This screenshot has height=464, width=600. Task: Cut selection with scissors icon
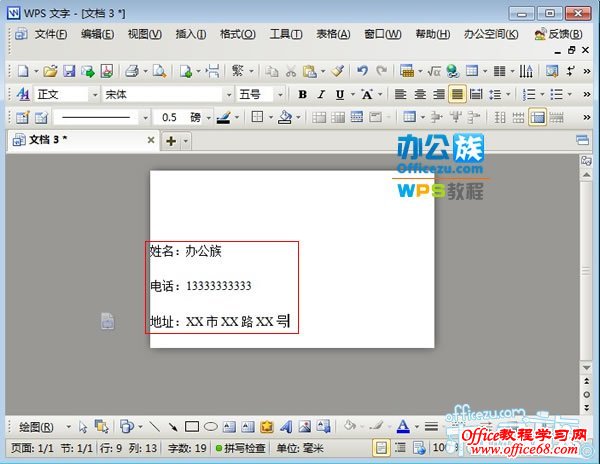[291, 71]
